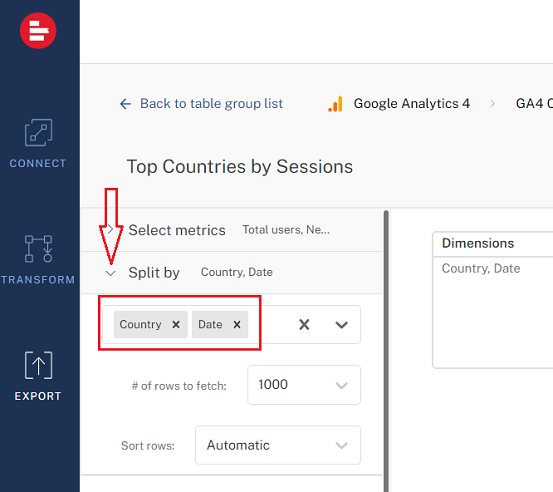Click the Dimensions column header
This screenshot has width=553, height=492.
pos(478,243)
